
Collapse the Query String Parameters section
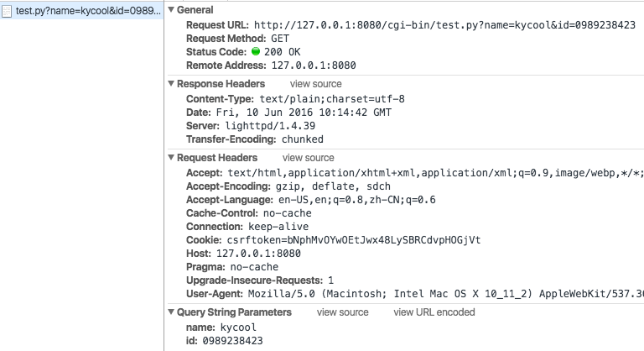[171, 312]
